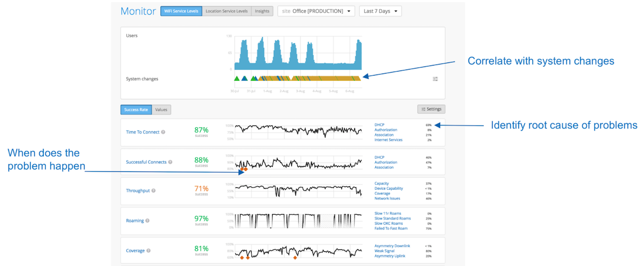The height and width of the screenshot is (266, 644).
Task: Open the Insights tab
Action: click(262, 11)
